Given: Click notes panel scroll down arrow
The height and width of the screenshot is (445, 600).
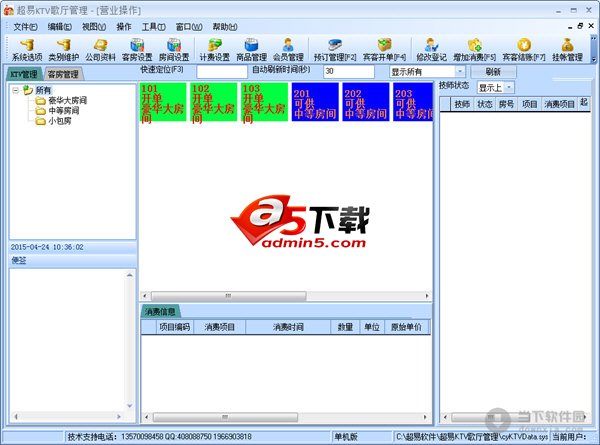Looking at the screenshot, I should (130, 406).
